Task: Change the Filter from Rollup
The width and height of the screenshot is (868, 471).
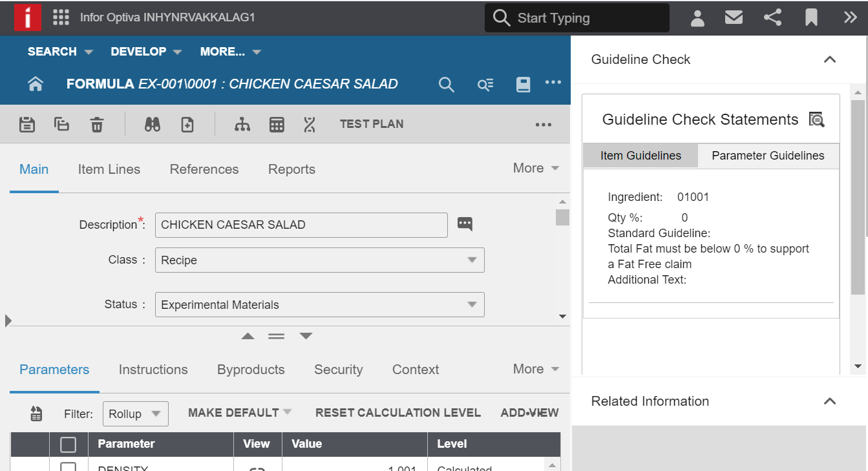Action: tap(136, 413)
